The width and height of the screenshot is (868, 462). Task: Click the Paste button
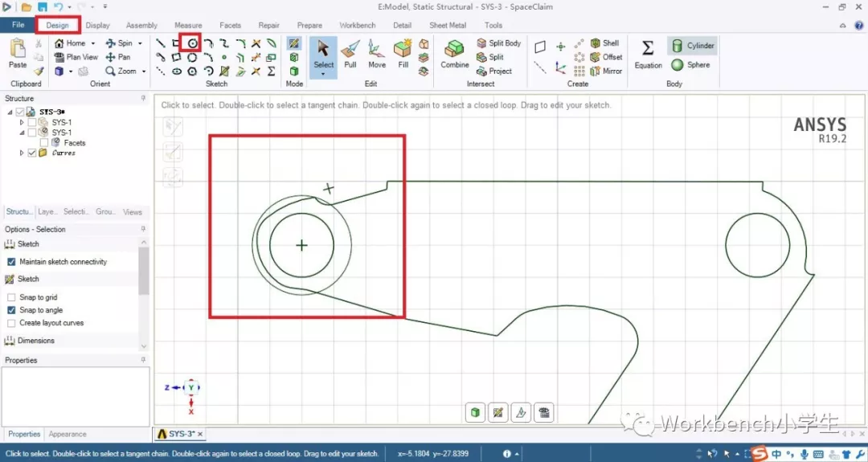[18, 54]
